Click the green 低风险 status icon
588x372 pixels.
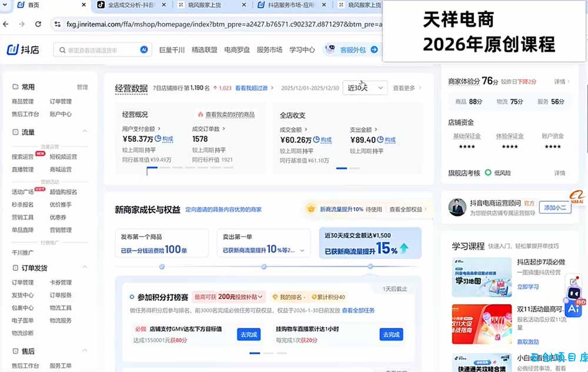coord(488,172)
